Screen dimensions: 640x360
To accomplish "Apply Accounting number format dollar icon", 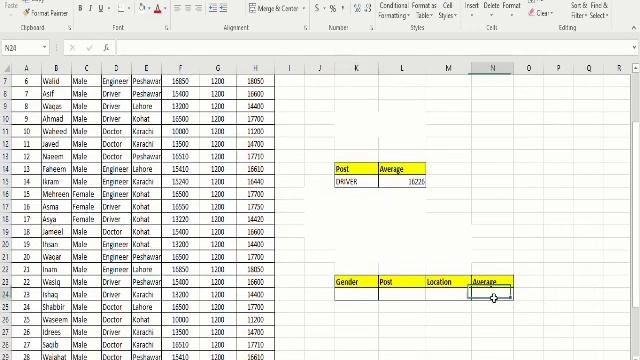I will click(x=317, y=8).
